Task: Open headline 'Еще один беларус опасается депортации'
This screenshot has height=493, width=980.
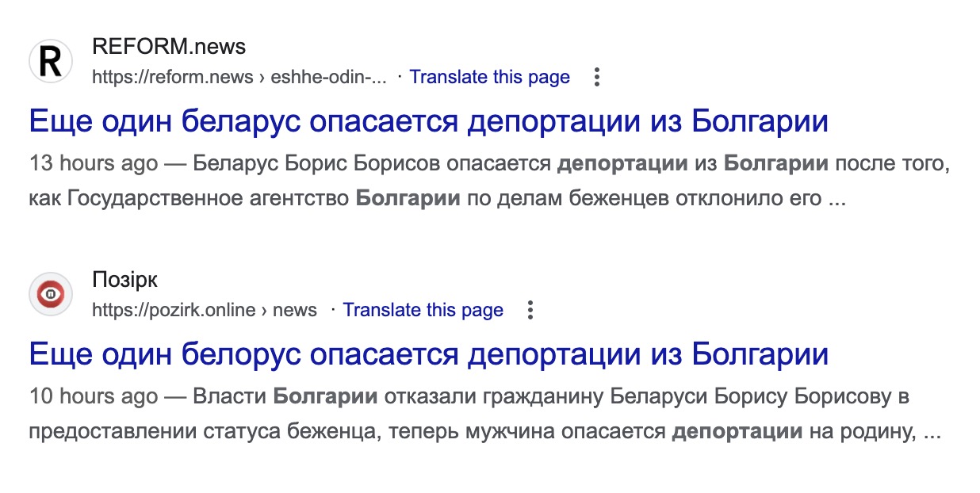Action: coord(429,121)
